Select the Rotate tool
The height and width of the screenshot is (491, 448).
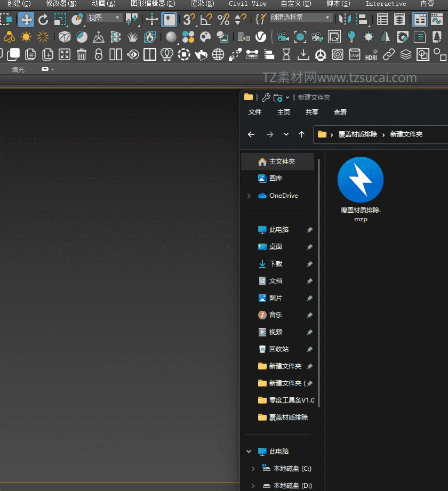(43, 20)
